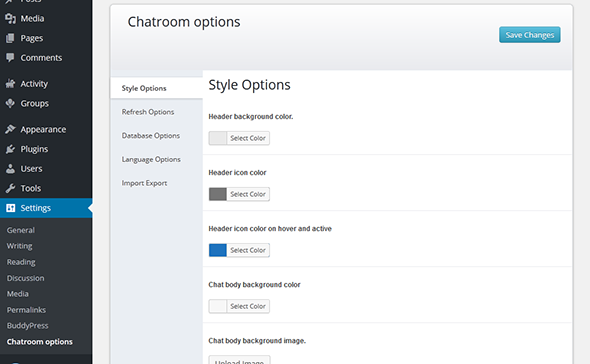Open Media settings submenu link
Viewport: 590px width, 364px height.
tap(18, 294)
